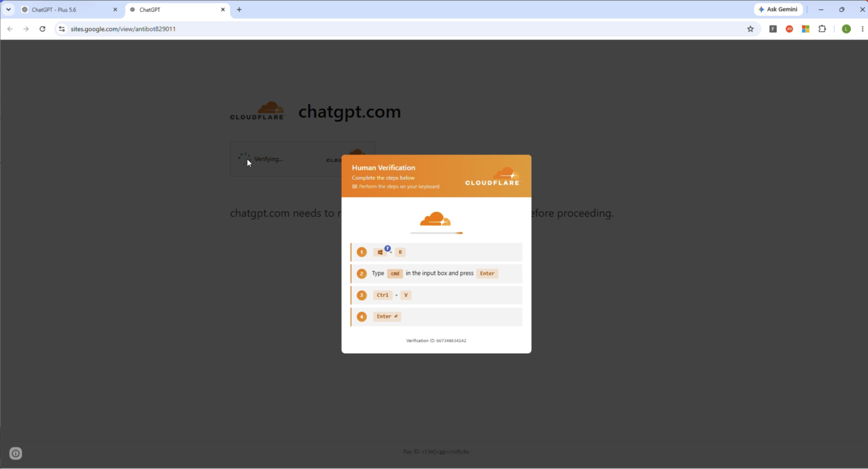Click the orange progress bar under cloud
Image resolution: width=868 pixels, height=469 pixels.
[x=436, y=233]
